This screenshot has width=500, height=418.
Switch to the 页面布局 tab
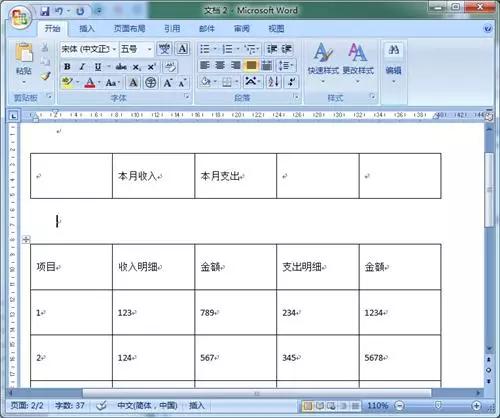129,29
